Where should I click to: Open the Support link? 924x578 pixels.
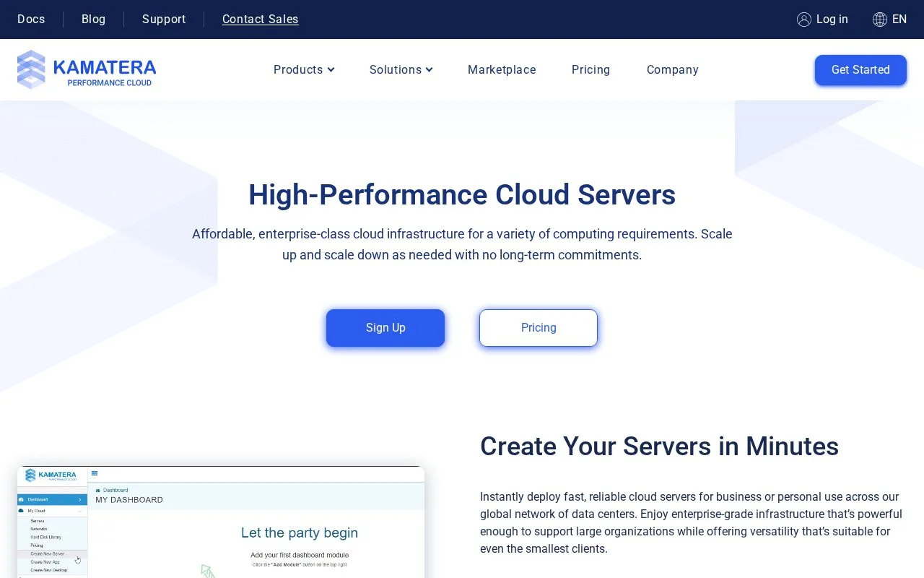point(164,20)
